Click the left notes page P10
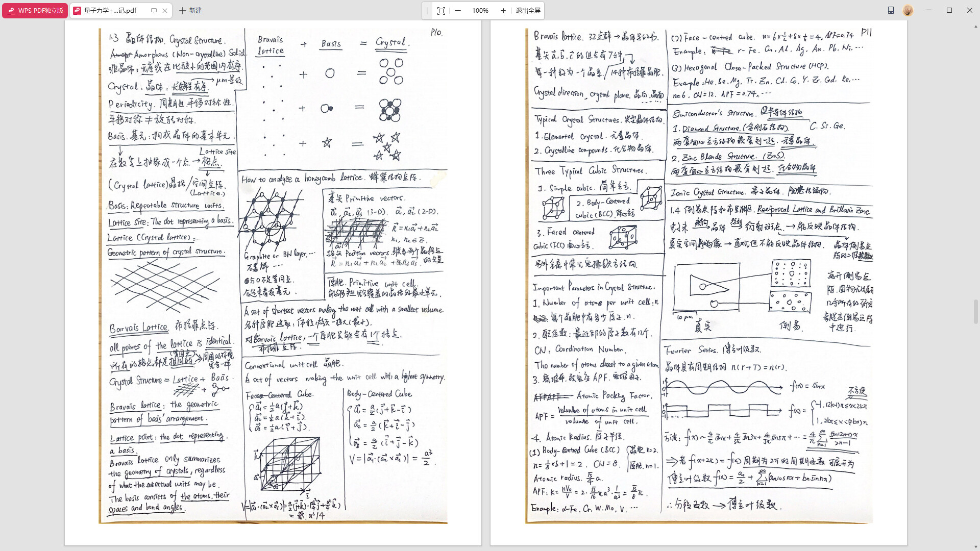This screenshot has width=980, height=551. coord(273,275)
